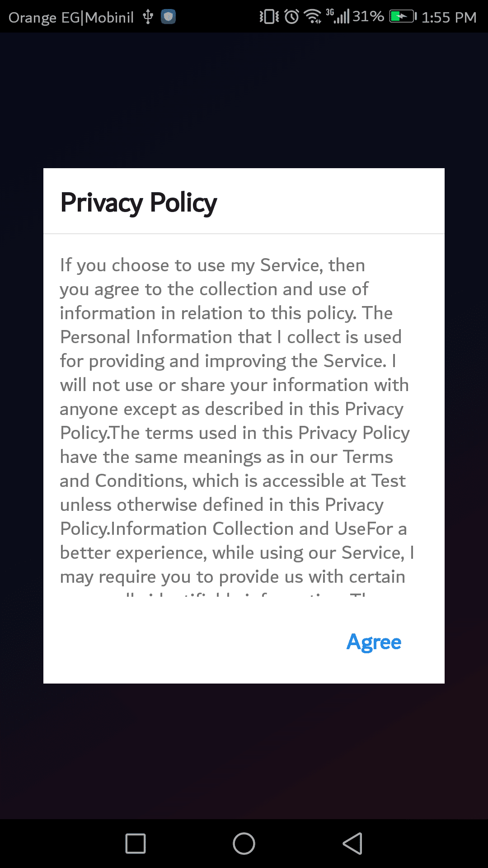The image size is (488, 868).
Task: Tap the Privacy Policy dialog title
Action: click(139, 202)
